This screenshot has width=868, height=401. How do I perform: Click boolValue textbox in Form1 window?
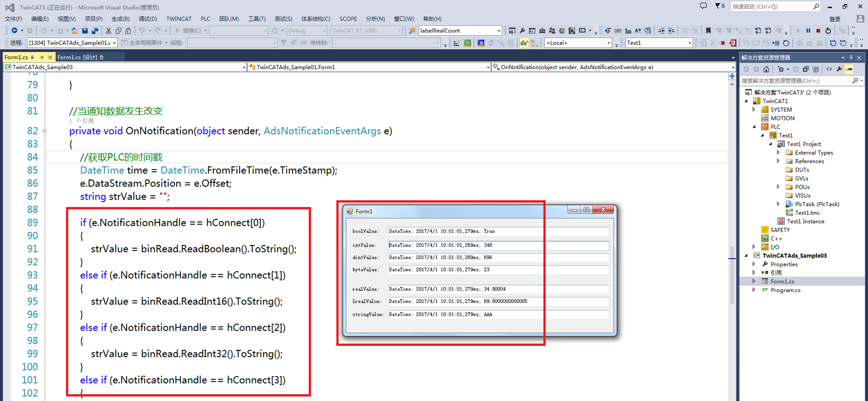tap(498, 232)
